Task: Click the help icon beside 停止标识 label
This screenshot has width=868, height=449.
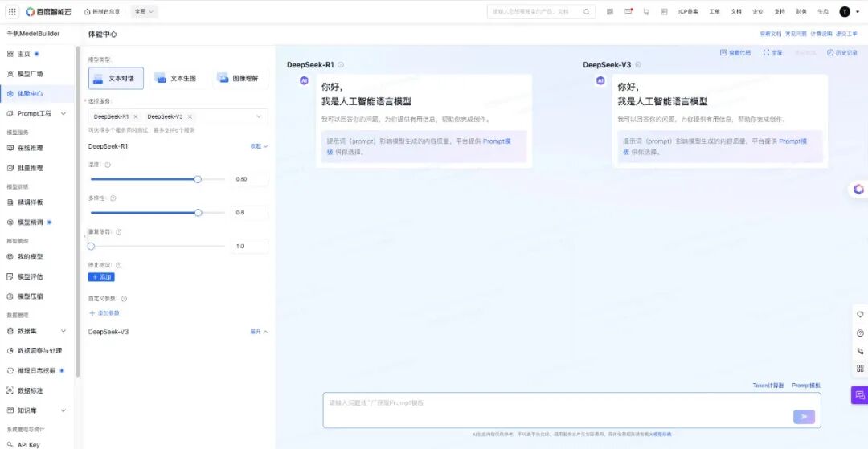Action: (x=118, y=265)
